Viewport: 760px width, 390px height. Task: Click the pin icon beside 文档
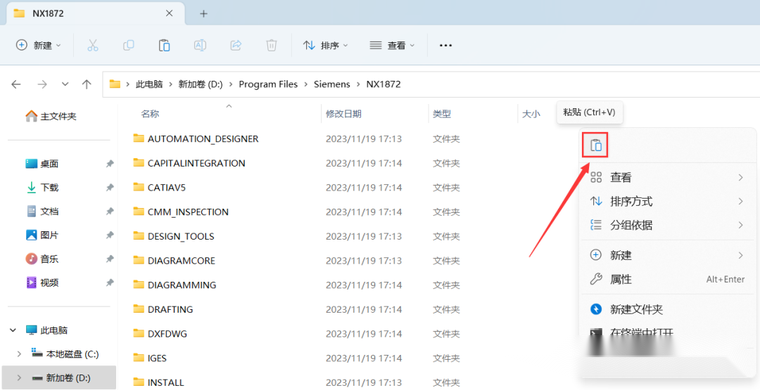point(110,211)
